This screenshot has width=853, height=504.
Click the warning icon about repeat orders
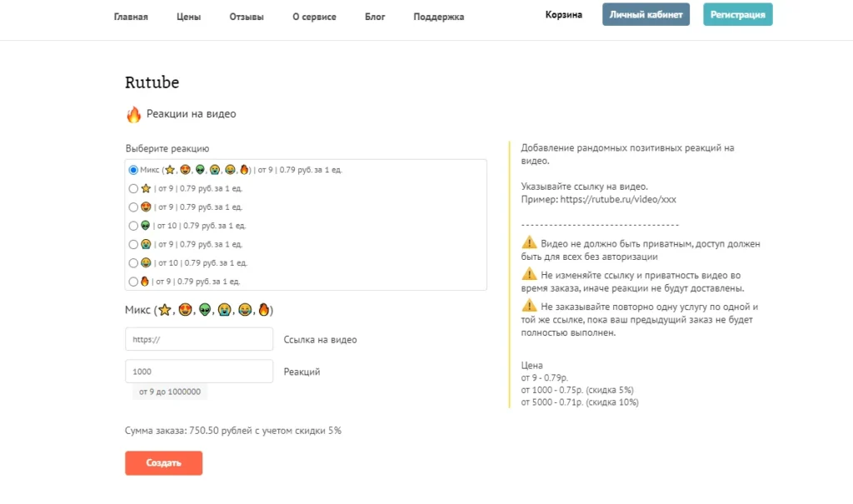coord(529,306)
